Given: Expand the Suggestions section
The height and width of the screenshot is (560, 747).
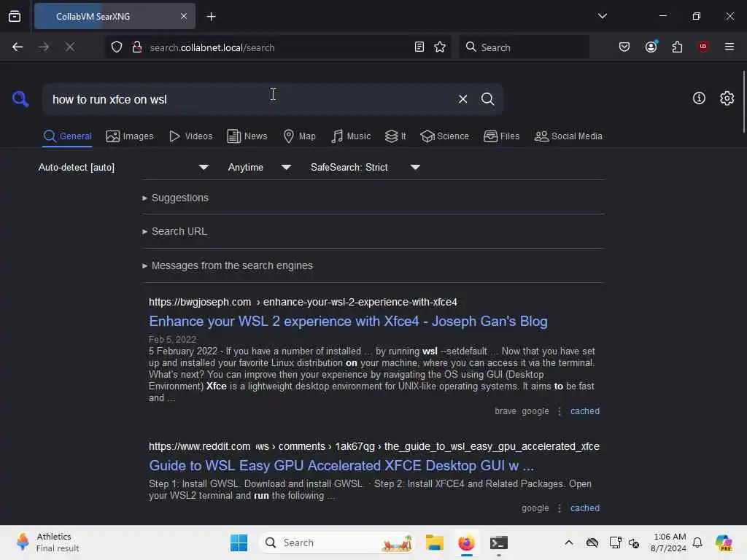Looking at the screenshot, I should [x=175, y=198].
